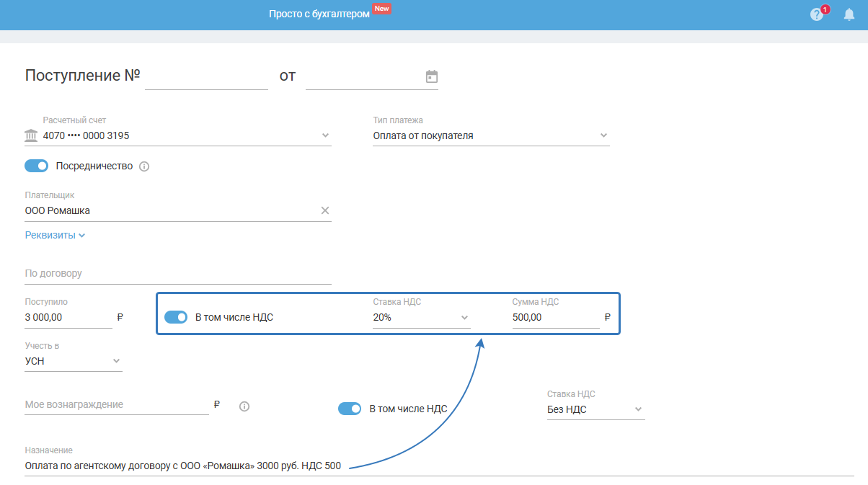This screenshot has height=485, width=868.
Task: Click the По договору input field
Action: click(x=178, y=274)
